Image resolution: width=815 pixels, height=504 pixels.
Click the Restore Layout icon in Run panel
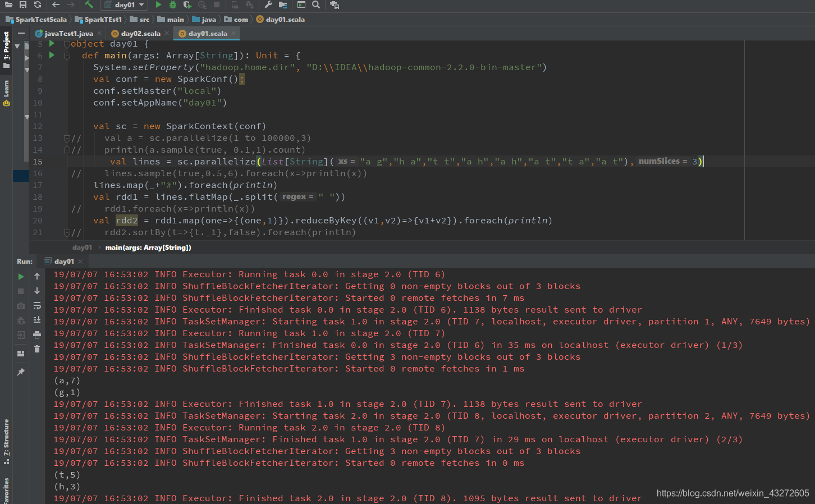click(21, 354)
